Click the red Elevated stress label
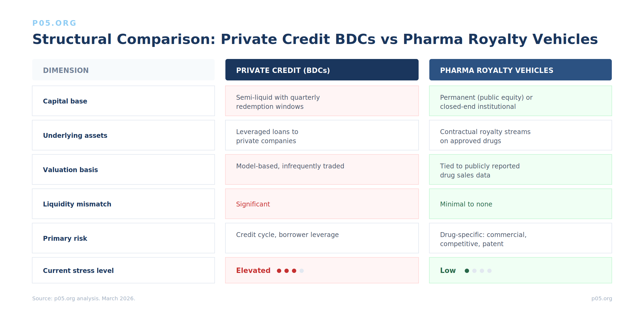The height and width of the screenshot is (311, 644). pos(253,271)
